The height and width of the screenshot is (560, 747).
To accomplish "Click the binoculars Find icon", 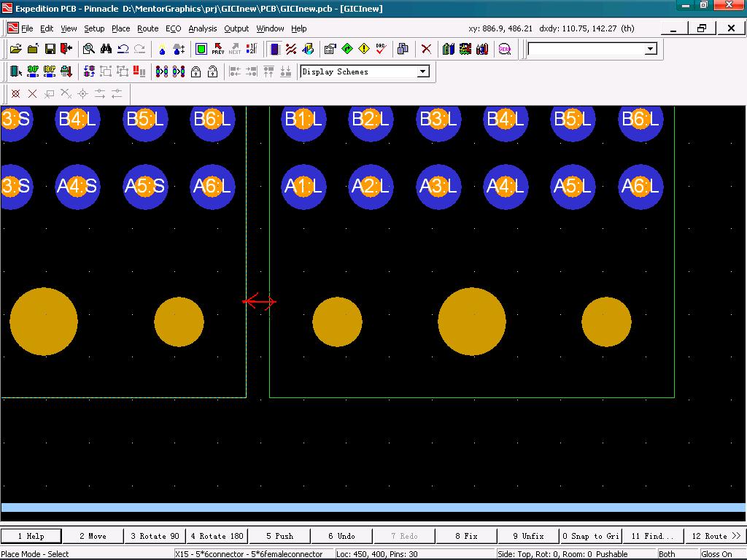I will click(106, 49).
